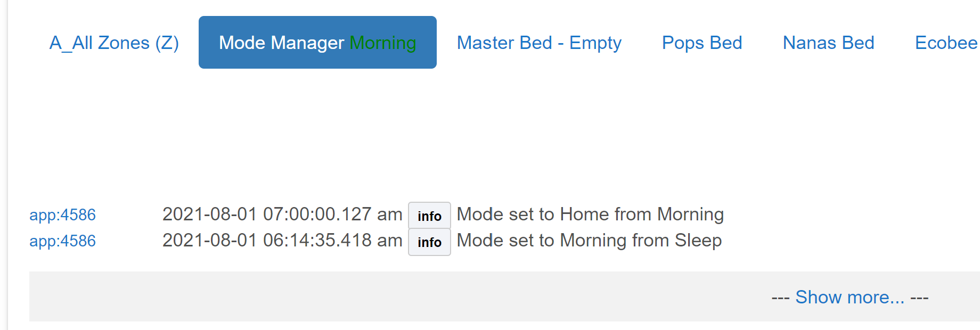Click message Mode set to Home from Morning
980x330 pixels.
(x=590, y=214)
